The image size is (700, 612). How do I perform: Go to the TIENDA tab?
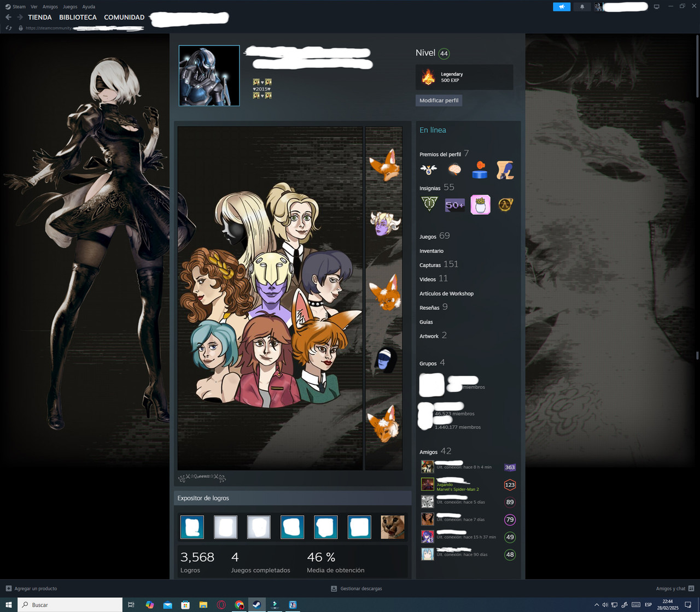(x=40, y=17)
